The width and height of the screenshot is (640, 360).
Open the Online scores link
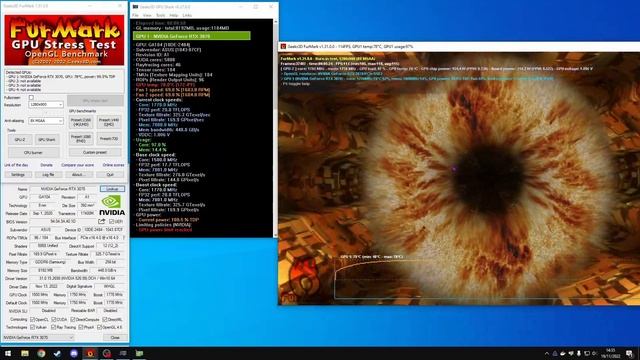(113, 165)
